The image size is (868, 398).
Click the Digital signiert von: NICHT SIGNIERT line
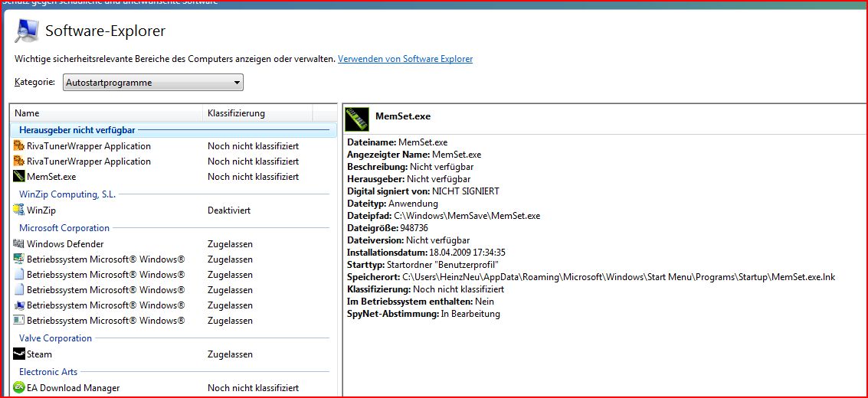tap(424, 191)
